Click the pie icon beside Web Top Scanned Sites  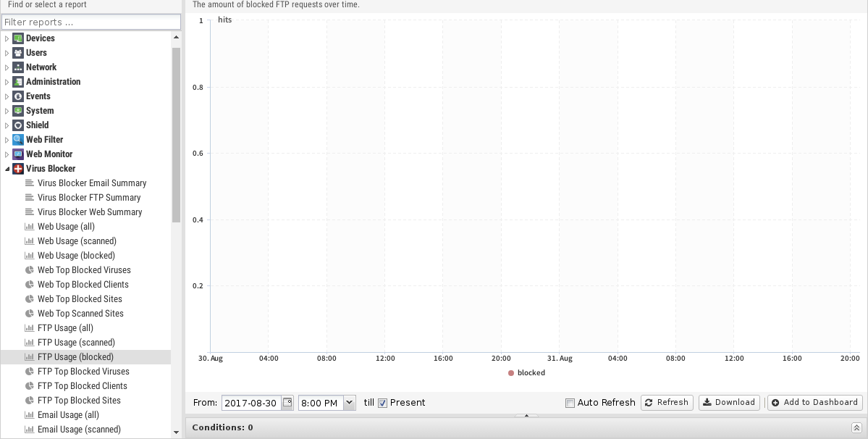(x=30, y=314)
